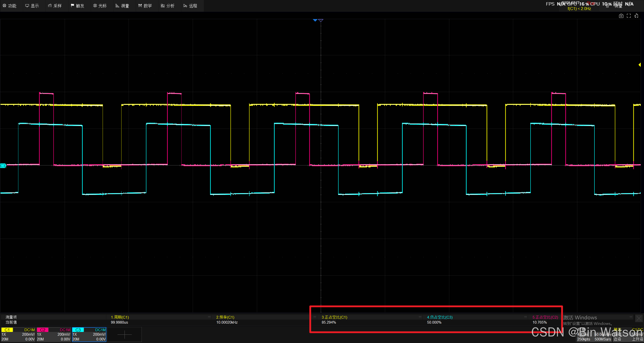Click the screenshot camera icon
The image size is (644, 343).
click(x=621, y=16)
